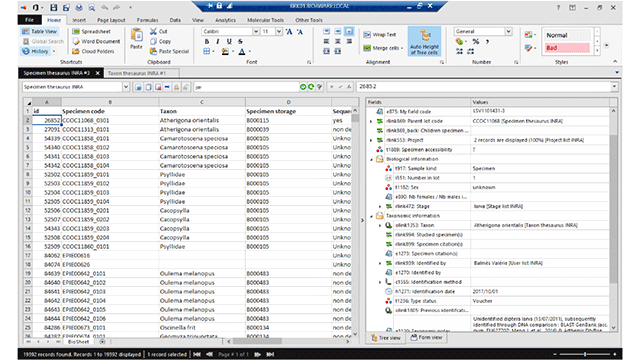Open the File menu
640x360 pixels.
(x=29, y=20)
